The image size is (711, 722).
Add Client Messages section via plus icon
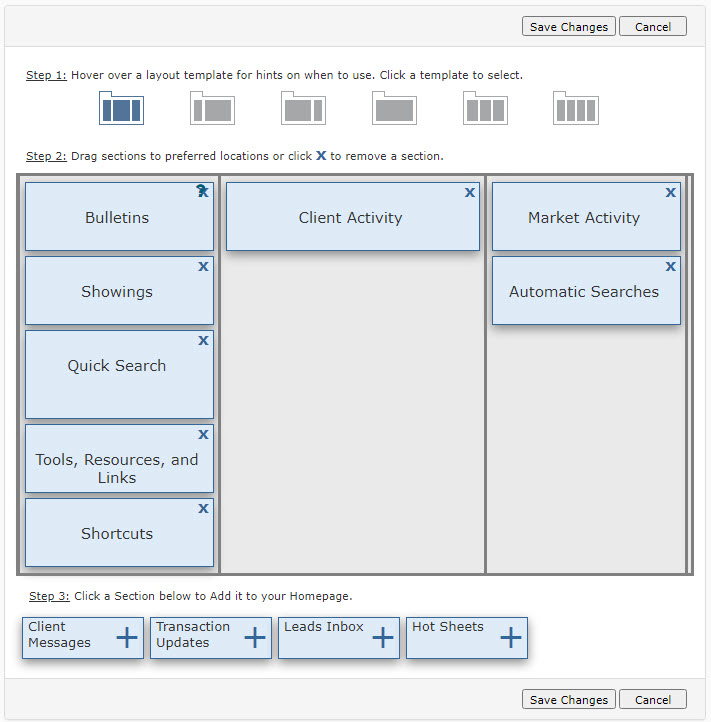[x=127, y=637]
